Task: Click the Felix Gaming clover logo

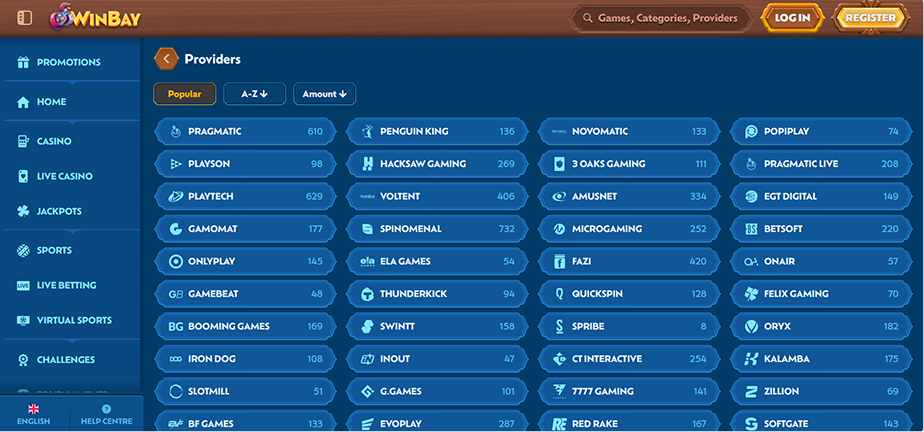Action: click(x=751, y=294)
